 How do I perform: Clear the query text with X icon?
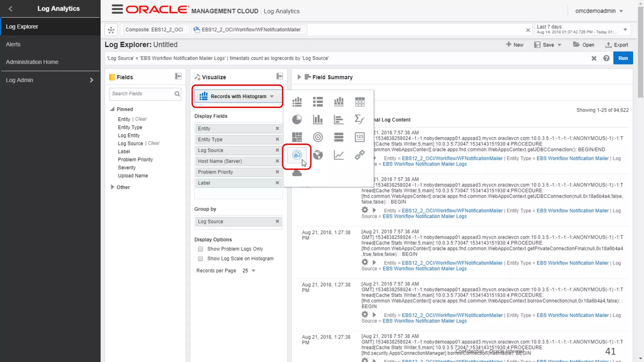[x=594, y=58]
